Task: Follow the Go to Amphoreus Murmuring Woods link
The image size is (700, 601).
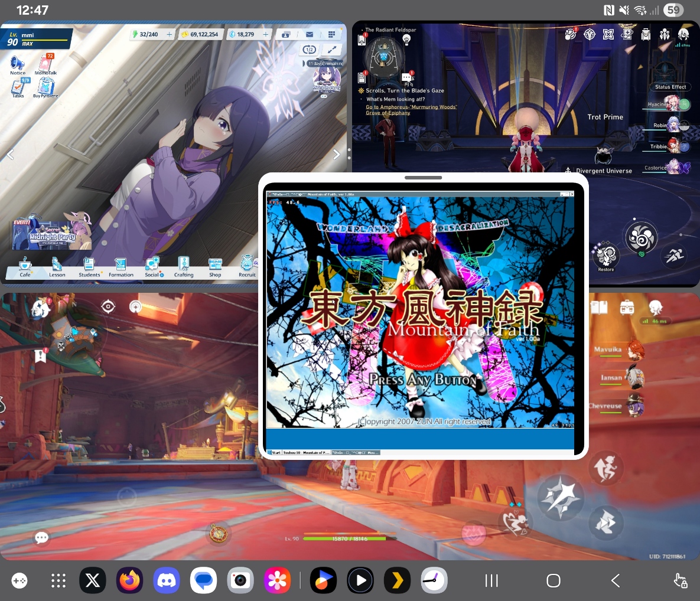Action: (411, 110)
